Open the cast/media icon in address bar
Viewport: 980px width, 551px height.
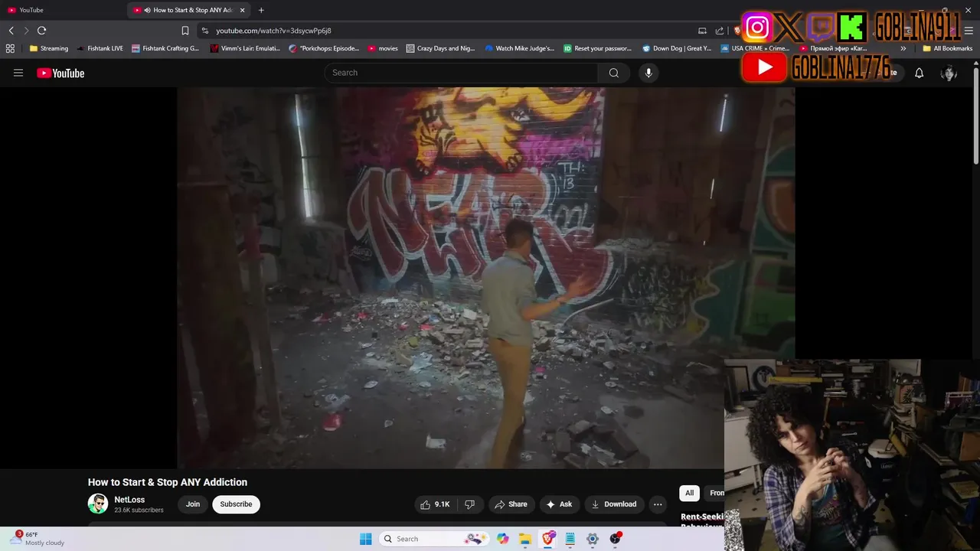click(702, 31)
